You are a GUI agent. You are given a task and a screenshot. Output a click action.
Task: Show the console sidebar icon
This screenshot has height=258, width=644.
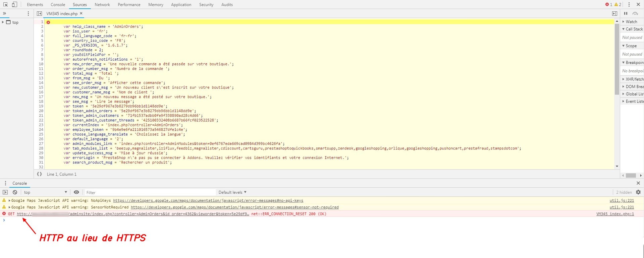coord(5,192)
